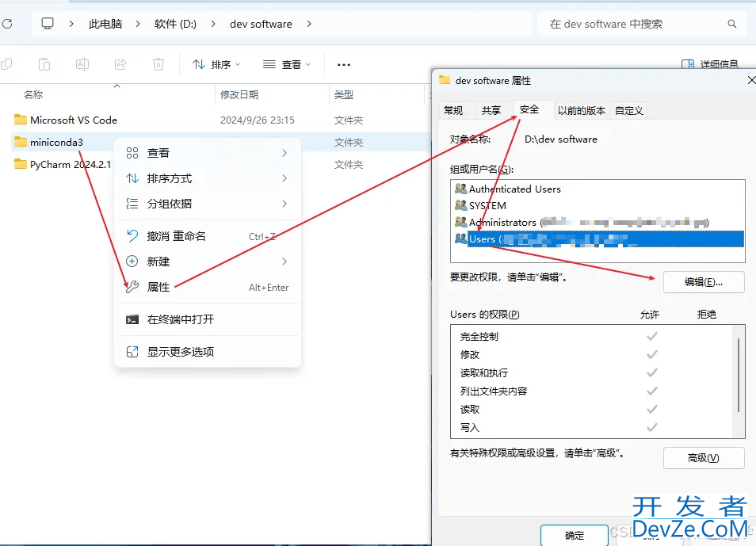Click the 高级(V) button
756x546 pixels.
[x=704, y=458]
